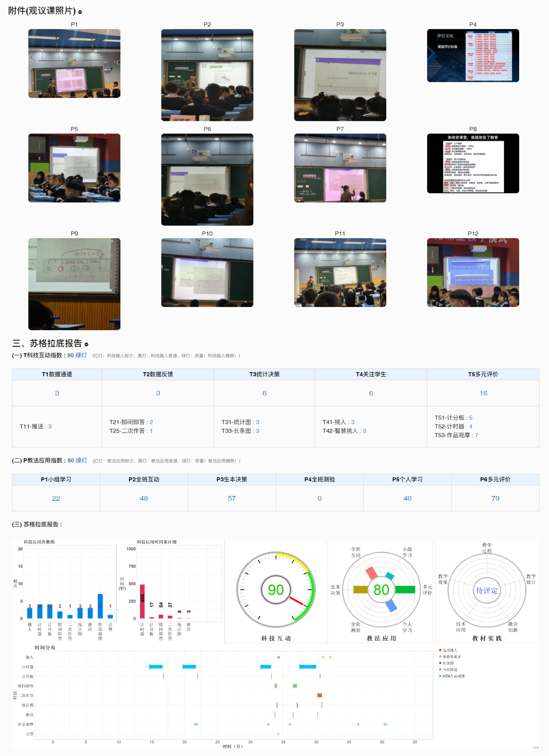Open the P9 number line photo

pyautogui.click(x=74, y=284)
